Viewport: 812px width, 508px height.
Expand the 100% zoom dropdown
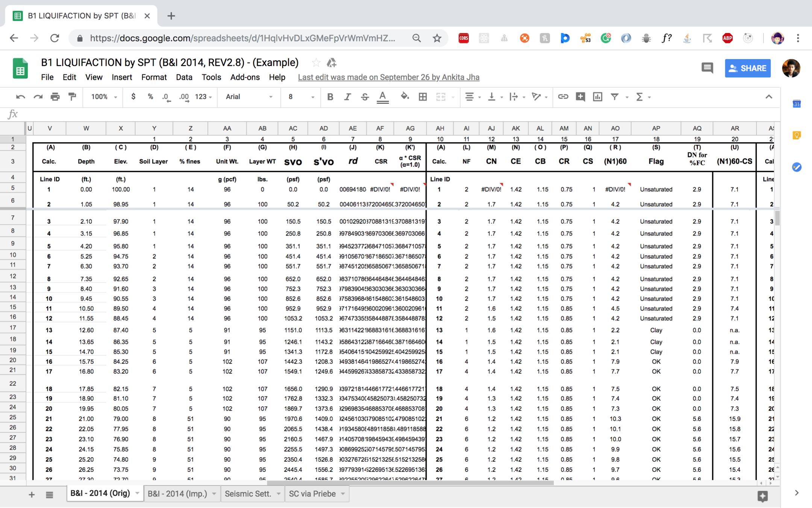tap(104, 97)
